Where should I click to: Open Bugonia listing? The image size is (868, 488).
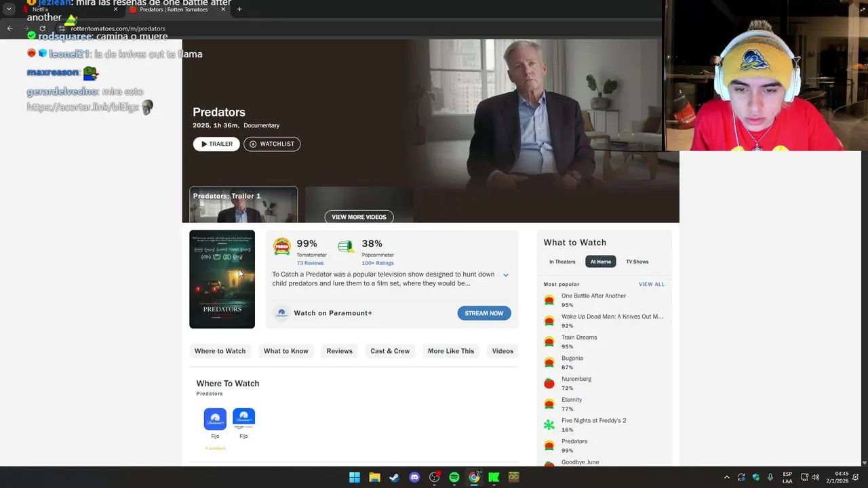572,359
